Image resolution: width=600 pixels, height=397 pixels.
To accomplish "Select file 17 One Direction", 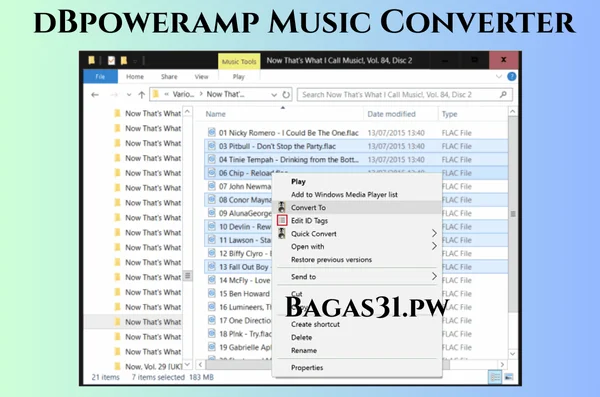I will point(245,320).
